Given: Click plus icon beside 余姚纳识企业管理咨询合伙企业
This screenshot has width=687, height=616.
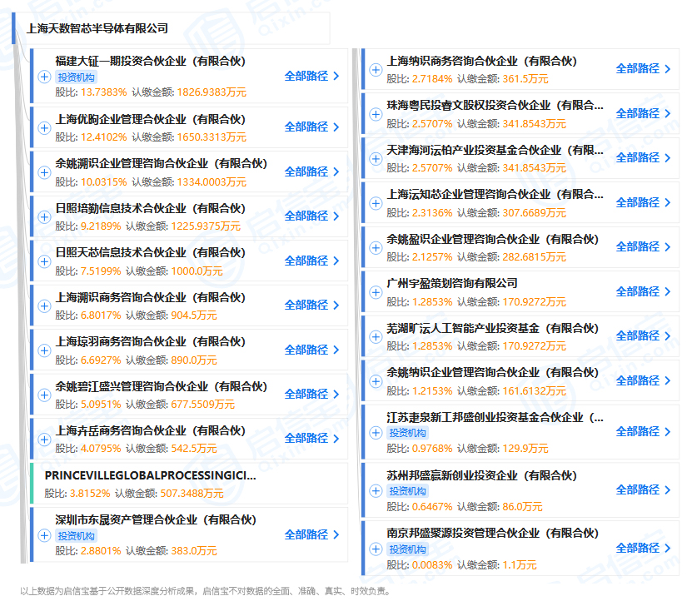Looking at the screenshot, I should pyautogui.click(x=376, y=381).
